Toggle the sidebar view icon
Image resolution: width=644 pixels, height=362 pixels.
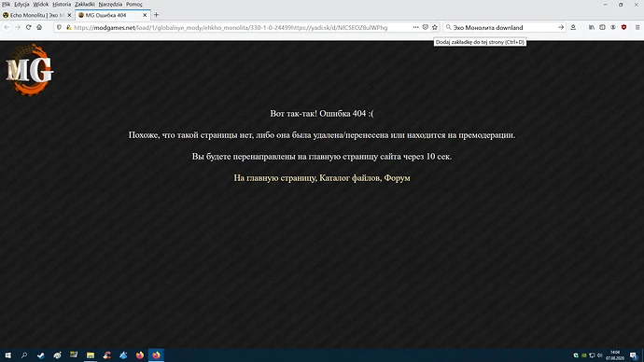(x=602, y=27)
